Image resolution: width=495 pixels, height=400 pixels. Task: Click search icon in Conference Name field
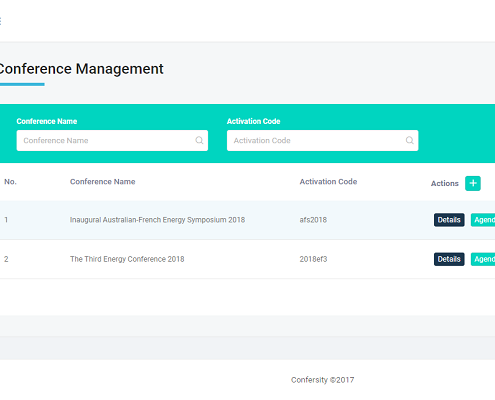[x=199, y=140]
